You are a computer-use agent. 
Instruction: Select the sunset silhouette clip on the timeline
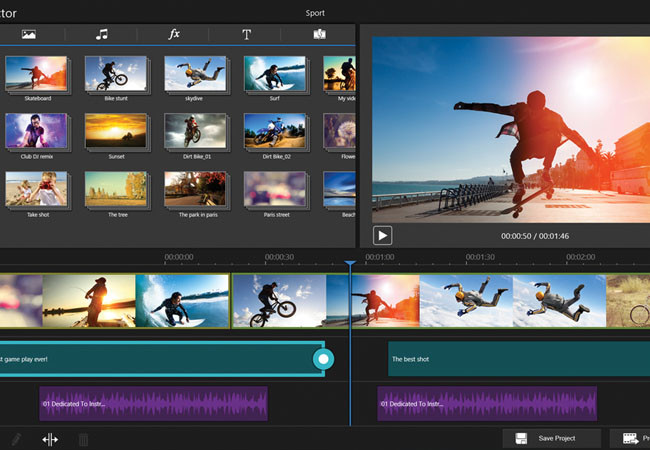pyautogui.click(x=89, y=301)
